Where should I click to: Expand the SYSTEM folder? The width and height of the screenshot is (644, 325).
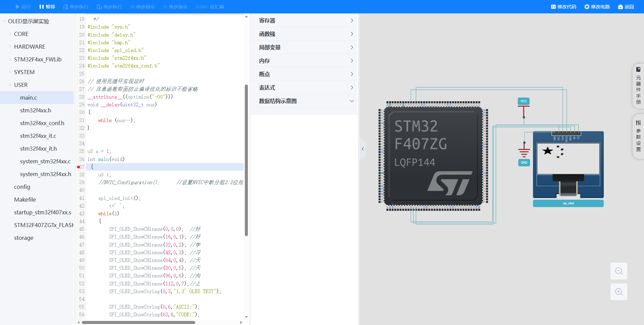(x=10, y=72)
